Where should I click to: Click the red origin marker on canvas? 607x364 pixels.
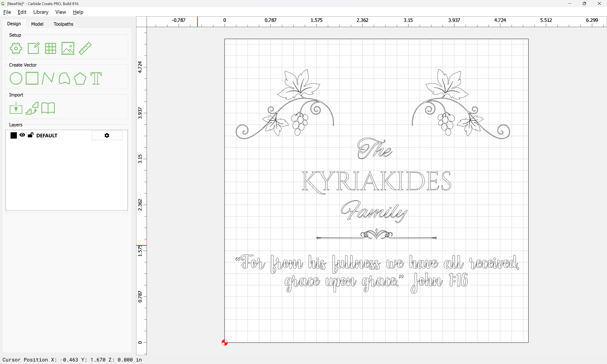(224, 343)
